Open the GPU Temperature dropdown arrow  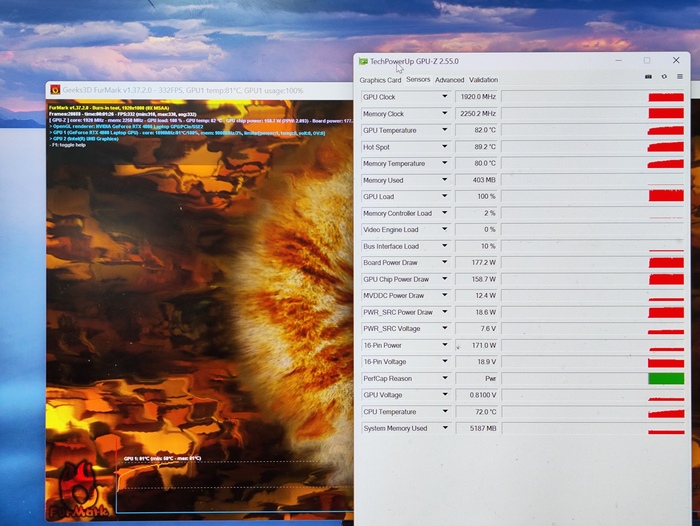445,130
